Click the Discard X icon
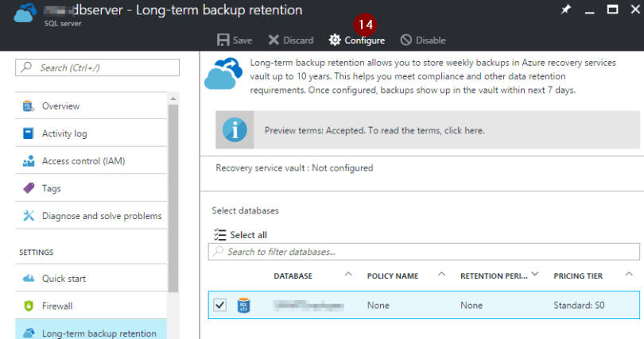The width and height of the screenshot is (644, 339). tap(274, 40)
